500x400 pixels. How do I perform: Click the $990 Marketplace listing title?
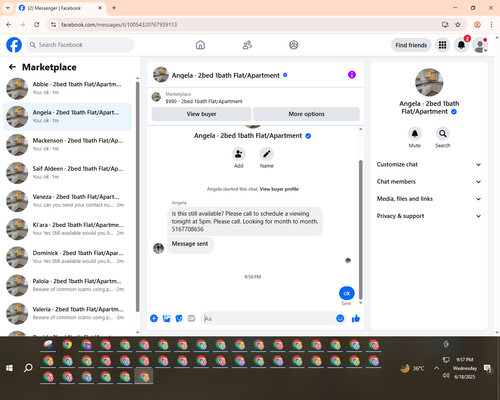(x=204, y=101)
